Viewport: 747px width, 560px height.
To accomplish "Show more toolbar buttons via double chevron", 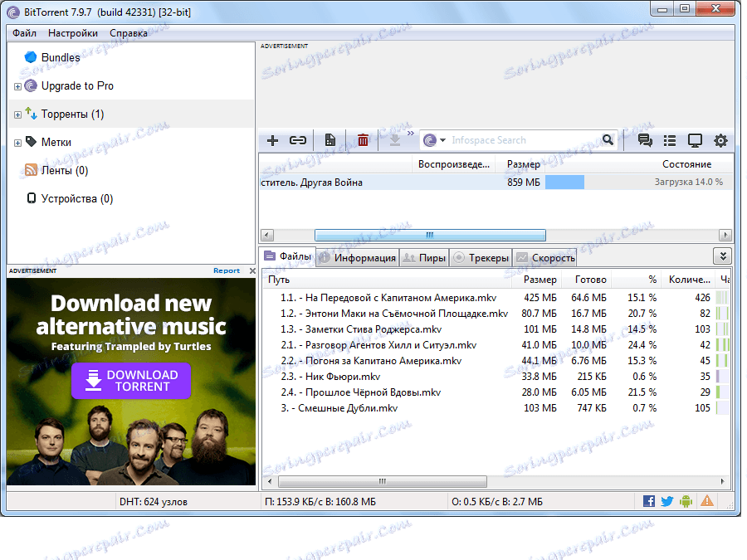I will tap(411, 134).
